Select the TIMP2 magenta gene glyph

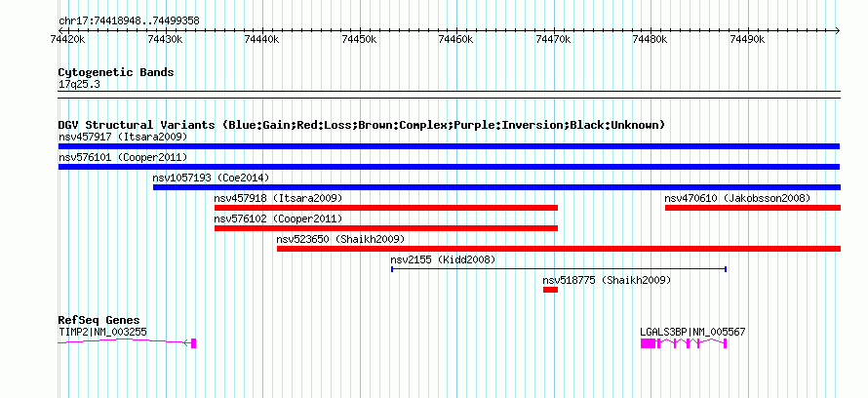pos(127,342)
